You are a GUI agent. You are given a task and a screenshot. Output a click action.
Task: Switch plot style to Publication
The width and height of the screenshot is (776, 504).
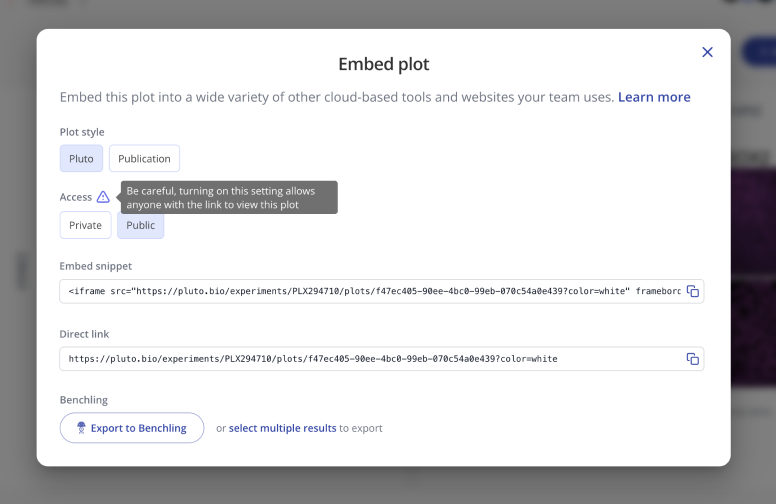point(144,159)
